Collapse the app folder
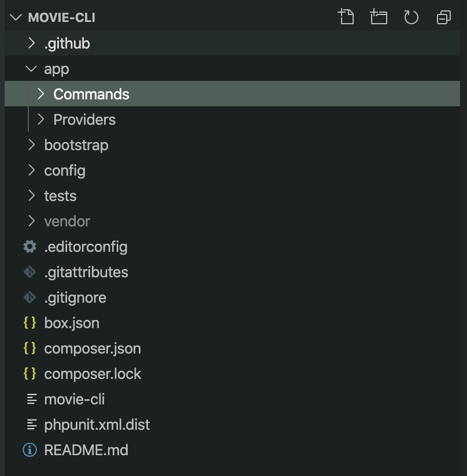Image resolution: width=467 pixels, height=476 pixels. click(56, 69)
